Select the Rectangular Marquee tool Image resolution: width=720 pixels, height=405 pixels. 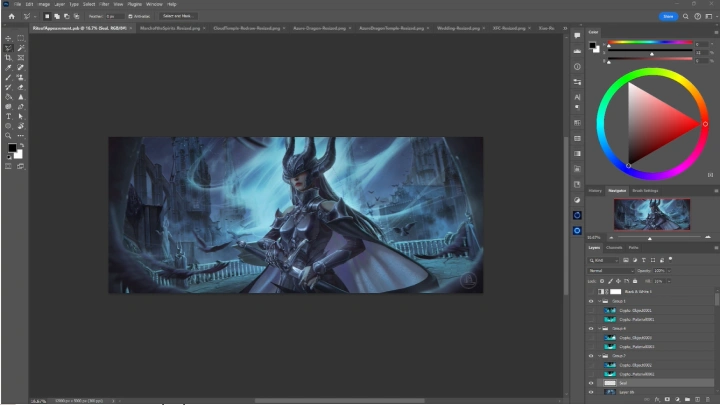(21, 39)
